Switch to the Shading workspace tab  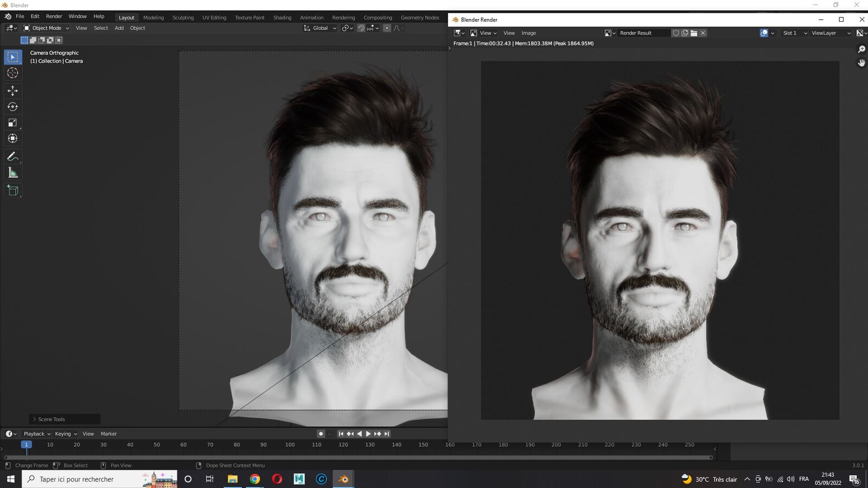[x=282, y=17]
